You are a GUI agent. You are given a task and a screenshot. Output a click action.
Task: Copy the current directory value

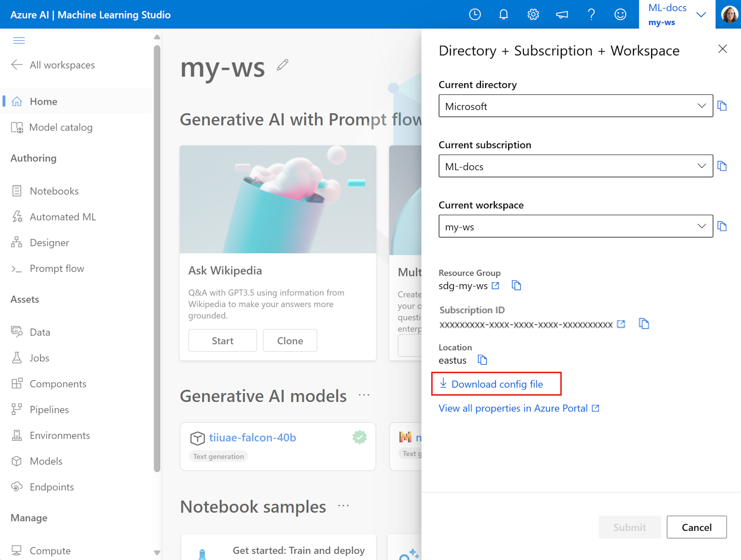[x=722, y=106]
